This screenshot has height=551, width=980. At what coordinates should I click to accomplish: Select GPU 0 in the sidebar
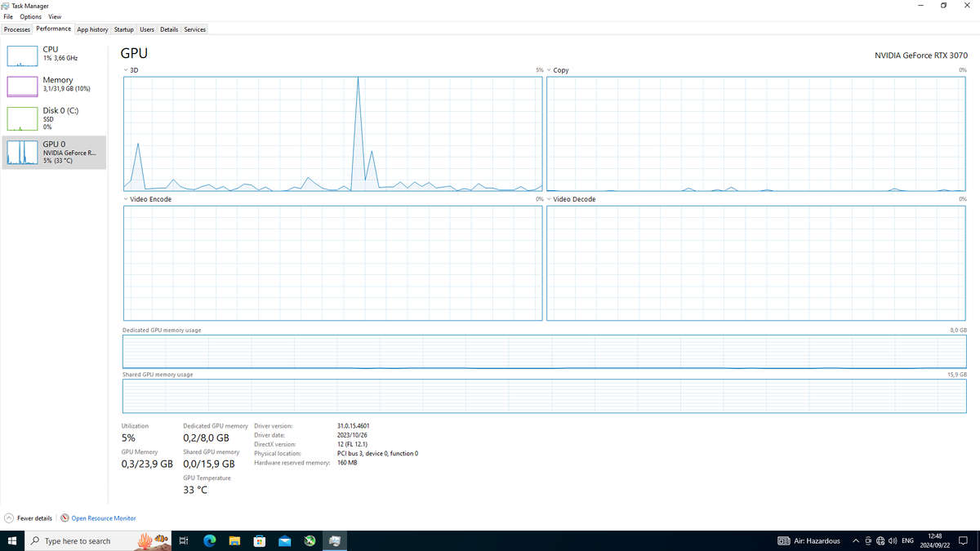coord(54,152)
